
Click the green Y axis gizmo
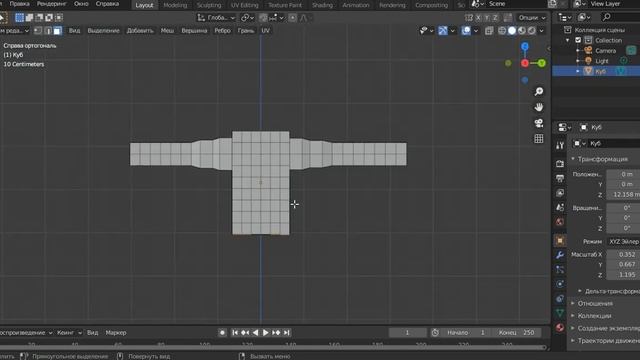(542, 63)
